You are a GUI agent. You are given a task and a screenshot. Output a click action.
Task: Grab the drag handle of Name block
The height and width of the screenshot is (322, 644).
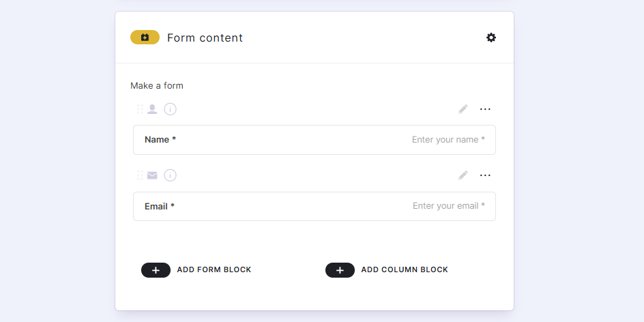point(140,109)
